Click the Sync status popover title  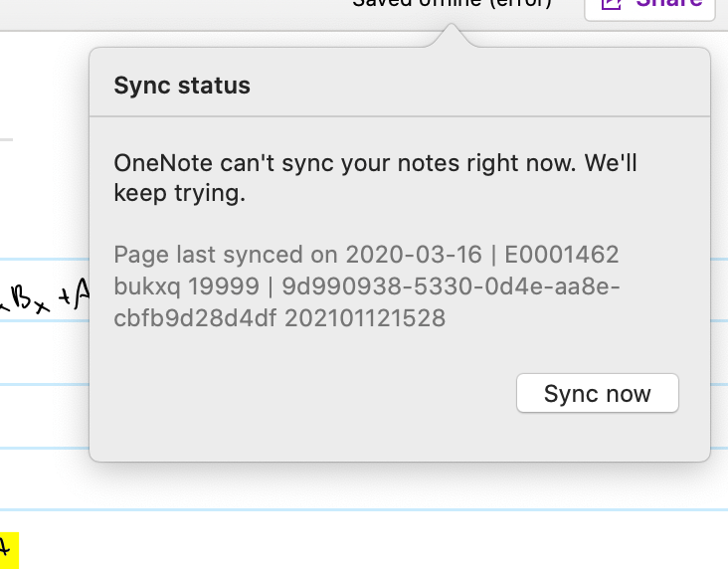coord(182,86)
